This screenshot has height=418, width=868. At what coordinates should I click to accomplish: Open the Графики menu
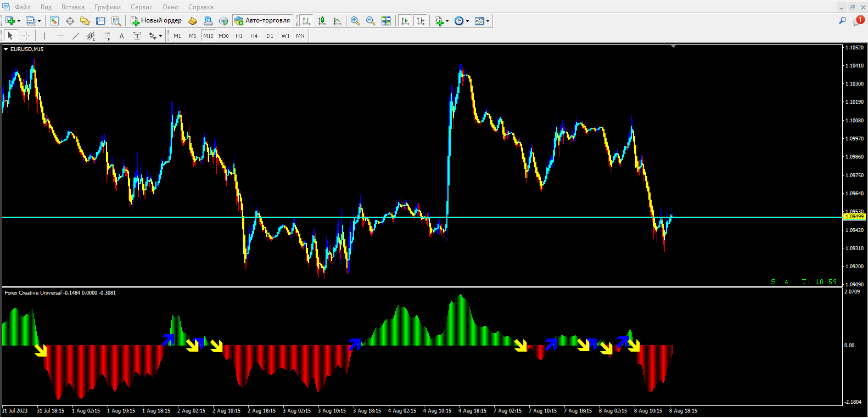[107, 7]
